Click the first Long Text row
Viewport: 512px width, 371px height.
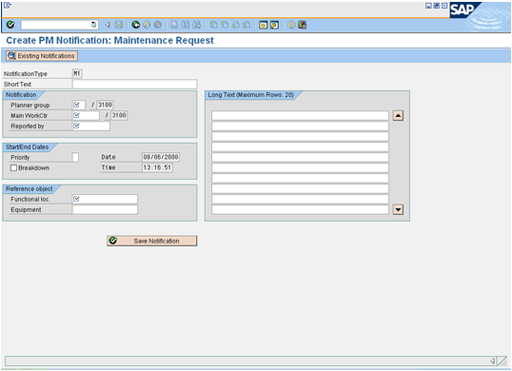[x=300, y=116]
